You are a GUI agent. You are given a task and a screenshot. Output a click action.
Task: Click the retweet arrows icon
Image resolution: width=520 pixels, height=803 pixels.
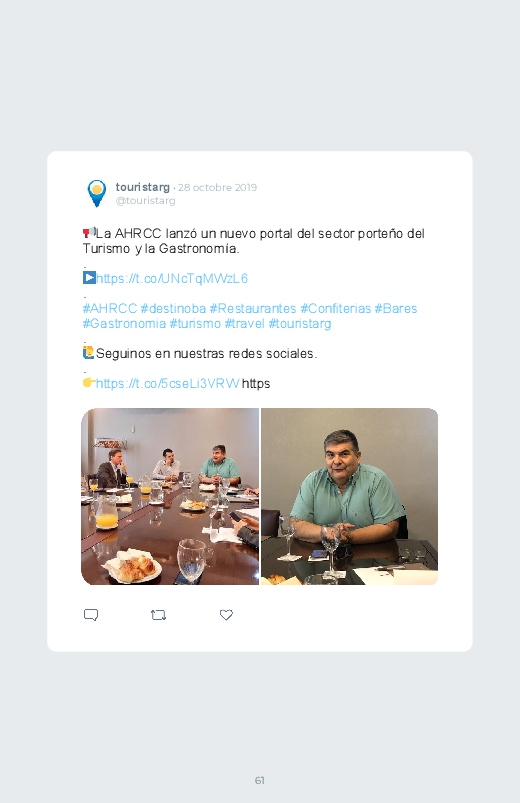pos(158,615)
